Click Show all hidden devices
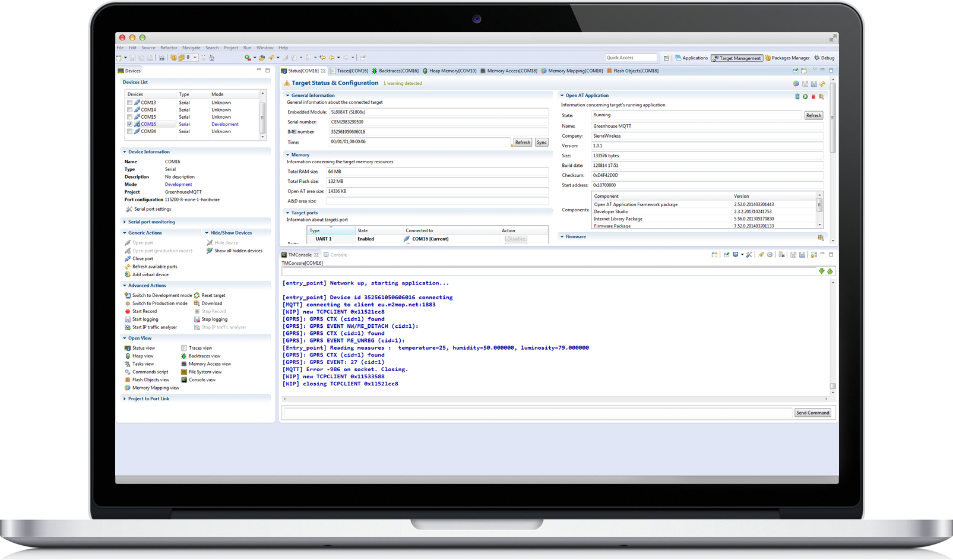 tap(238, 251)
